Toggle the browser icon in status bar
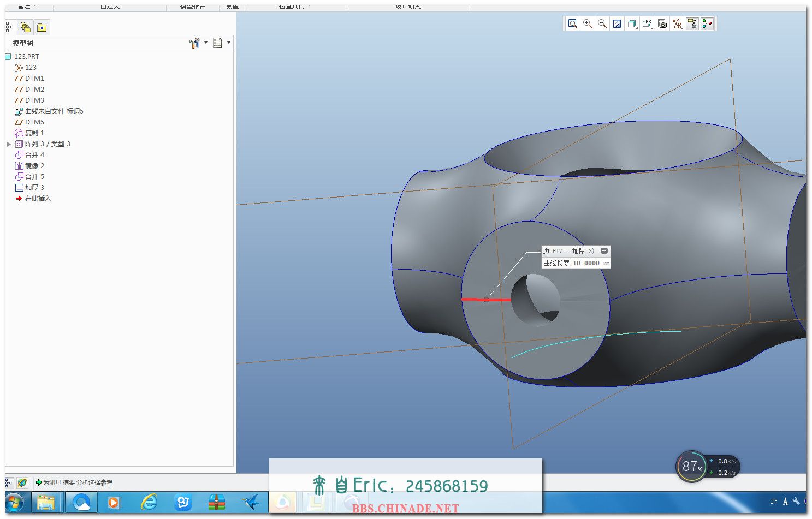The width and height of the screenshot is (812, 519). [22, 482]
